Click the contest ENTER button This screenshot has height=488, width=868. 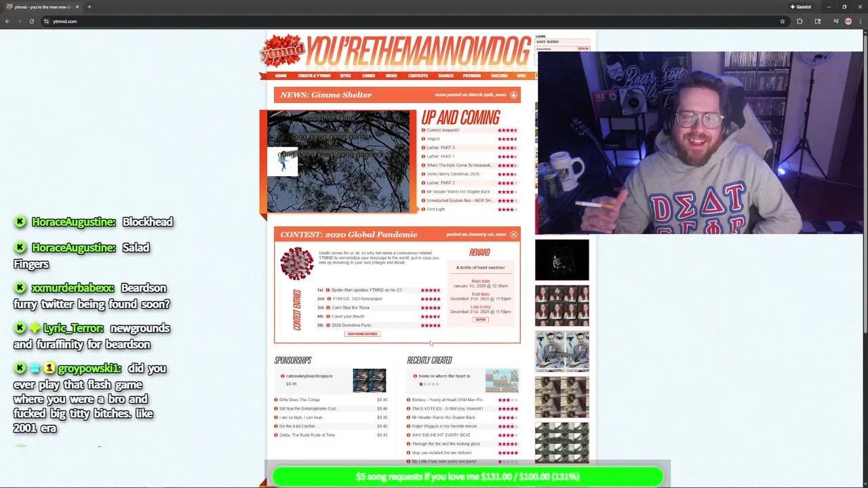tap(481, 320)
